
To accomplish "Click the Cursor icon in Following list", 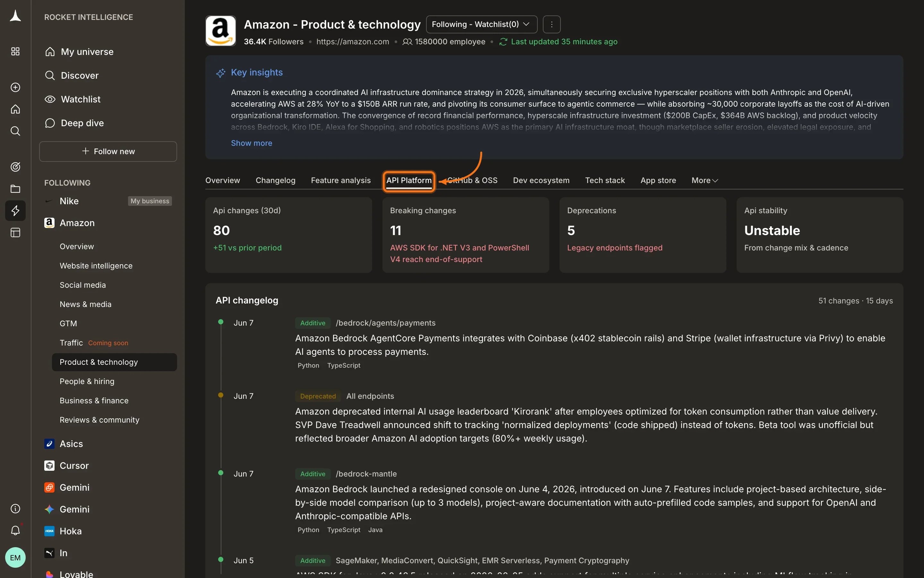I will pos(49,466).
